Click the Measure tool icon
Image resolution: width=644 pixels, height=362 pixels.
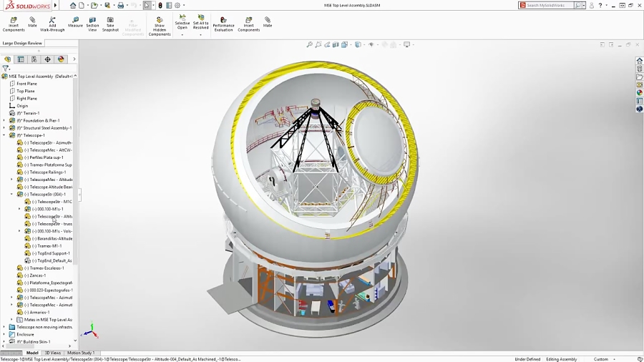(75, 21)
